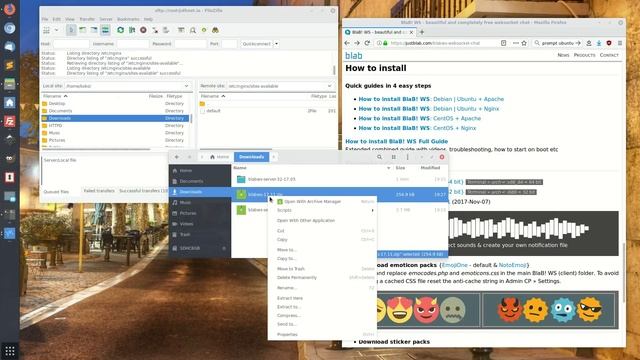Click the Quickconnect button
Screen dimensions: 640x360
point(256,44)
